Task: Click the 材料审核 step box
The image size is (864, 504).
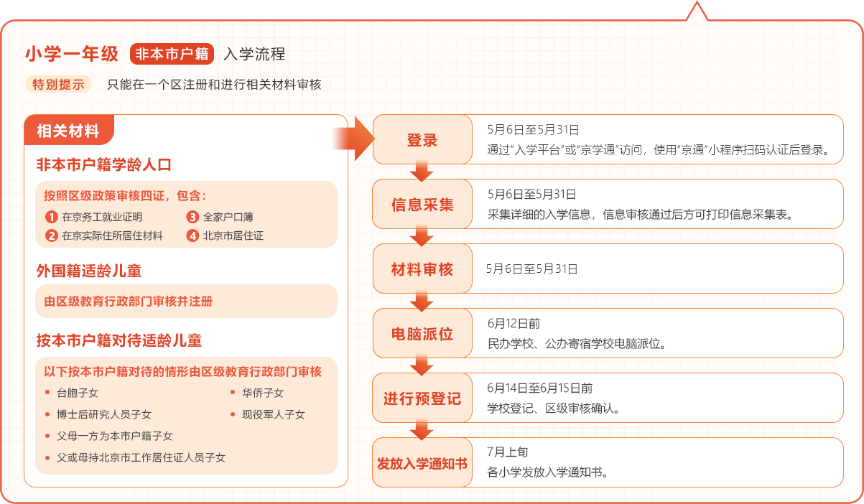Action: tap(422, 269)
